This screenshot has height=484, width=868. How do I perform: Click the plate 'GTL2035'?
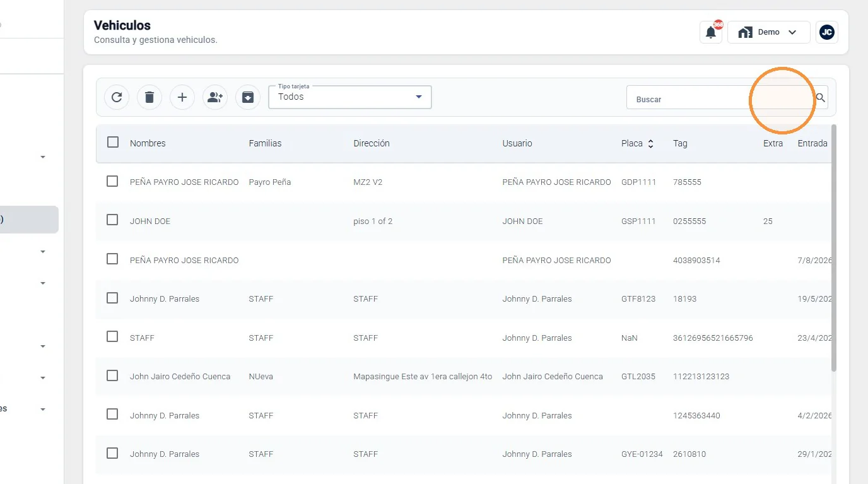point(638,377)
